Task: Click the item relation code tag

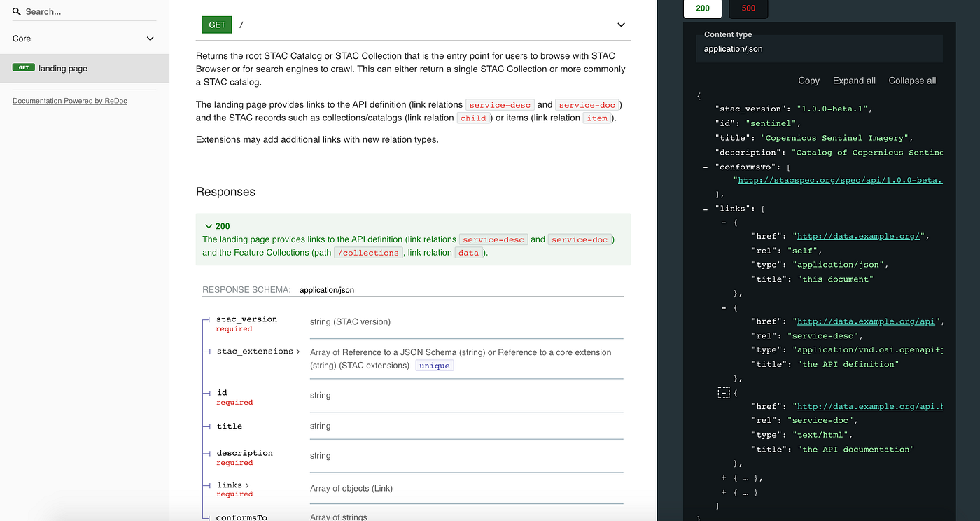Action: [597, 118]
